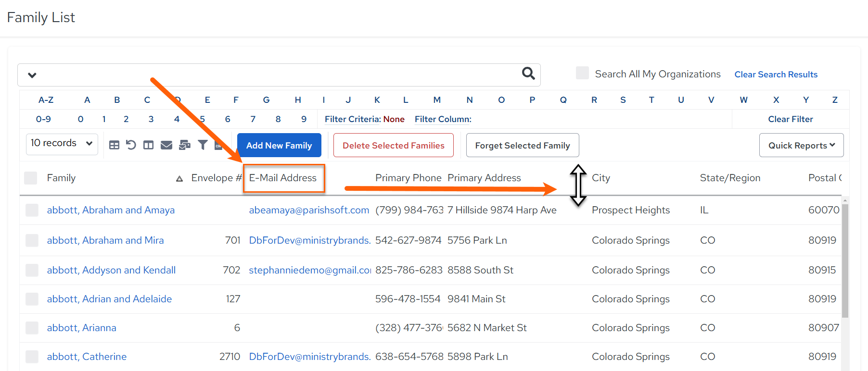Image resolution: width=868 pixels, height=371 pixels.
Task: Open the column chooser icon
Action: [148, 145]
